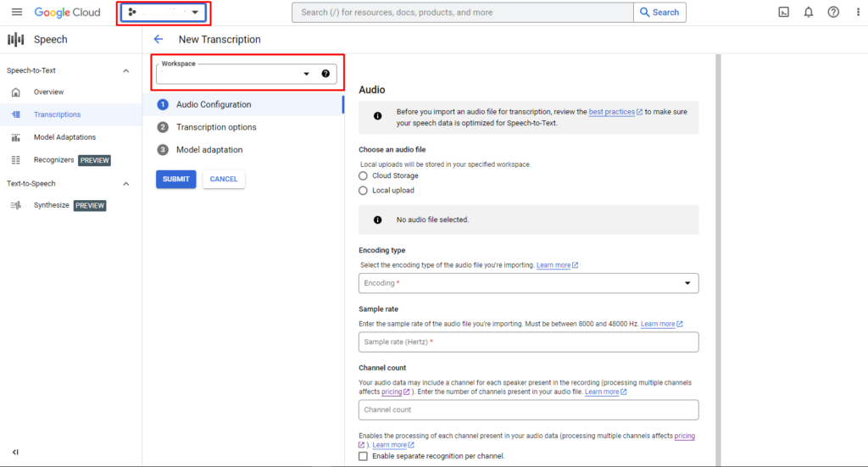The height and width of the screenshot is (467, 868).
Task: Open the hamburger navigation menu
Action: 17,12
